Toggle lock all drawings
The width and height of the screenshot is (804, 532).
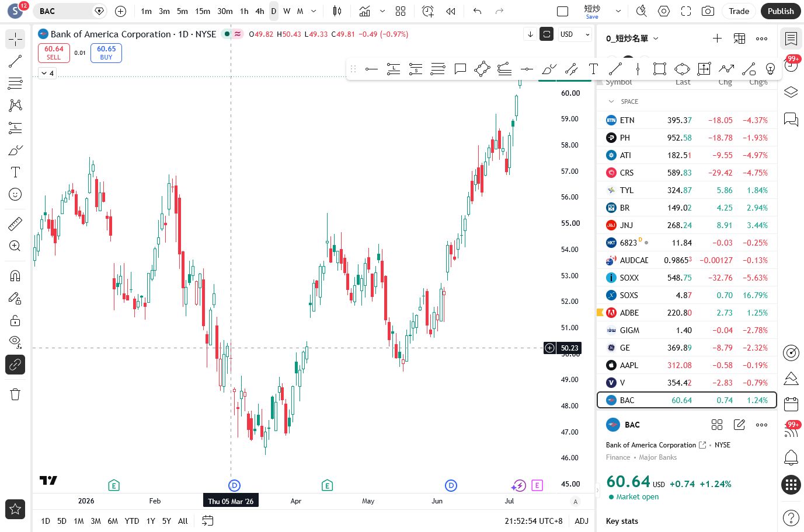(x=15, y=320)
